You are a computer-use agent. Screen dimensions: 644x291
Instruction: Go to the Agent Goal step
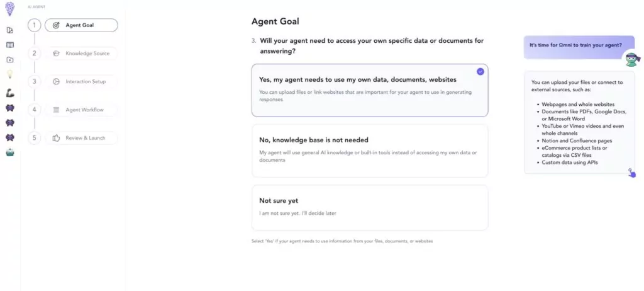[81, 25]
